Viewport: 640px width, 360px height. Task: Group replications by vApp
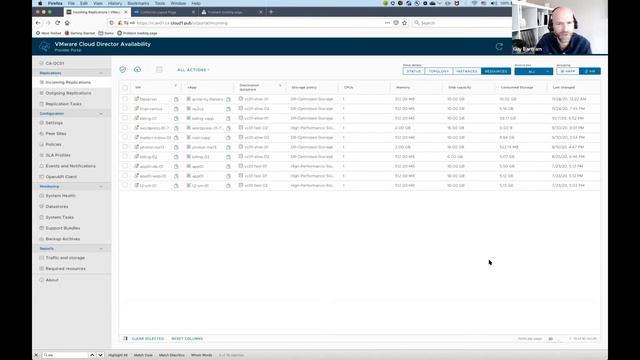click(568, 71)
